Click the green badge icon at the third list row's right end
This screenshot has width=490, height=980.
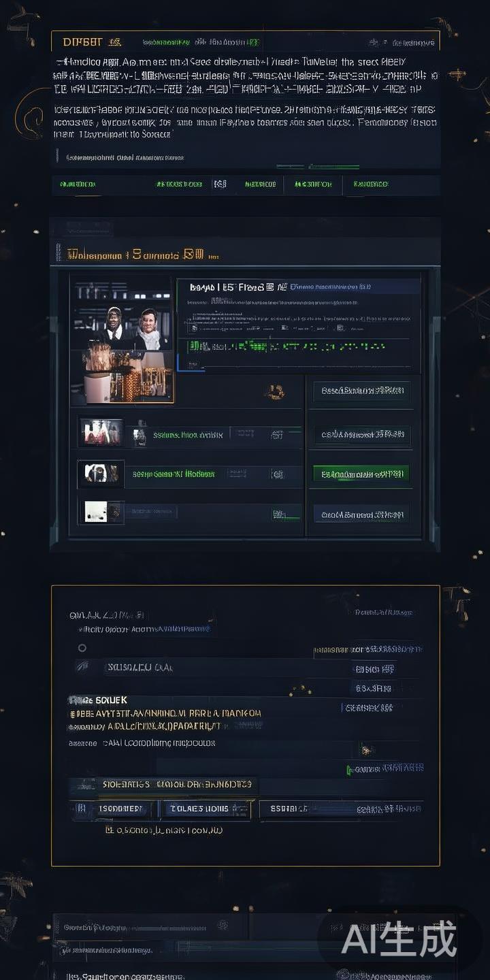coord(278,513)
